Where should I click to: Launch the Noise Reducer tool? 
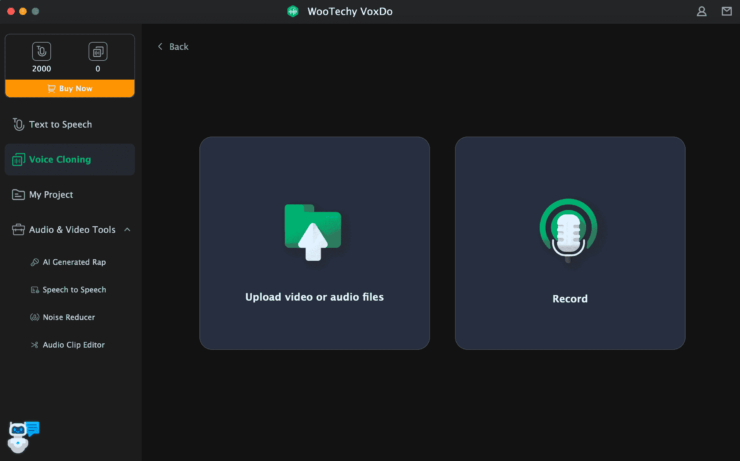coord(68,317)
